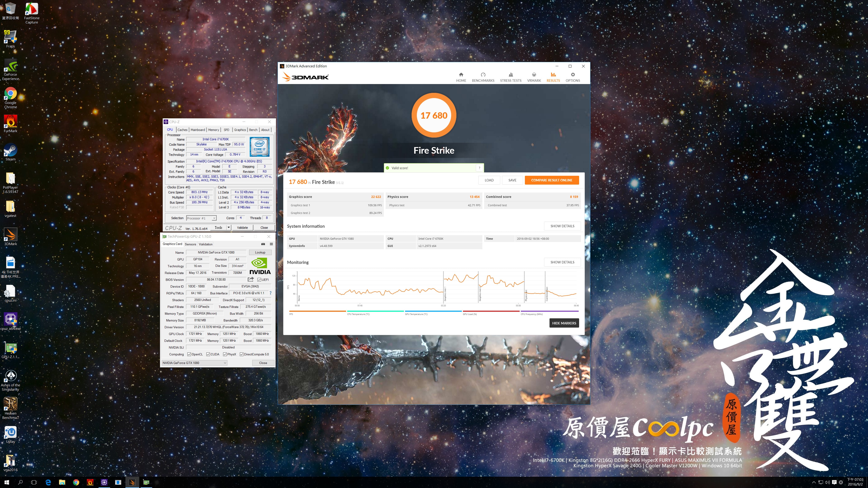The height and width of the screenshot is (488, 868).
Task: Toggle the PhysX checkbox in GPU-Z
Action: point(225,354)
